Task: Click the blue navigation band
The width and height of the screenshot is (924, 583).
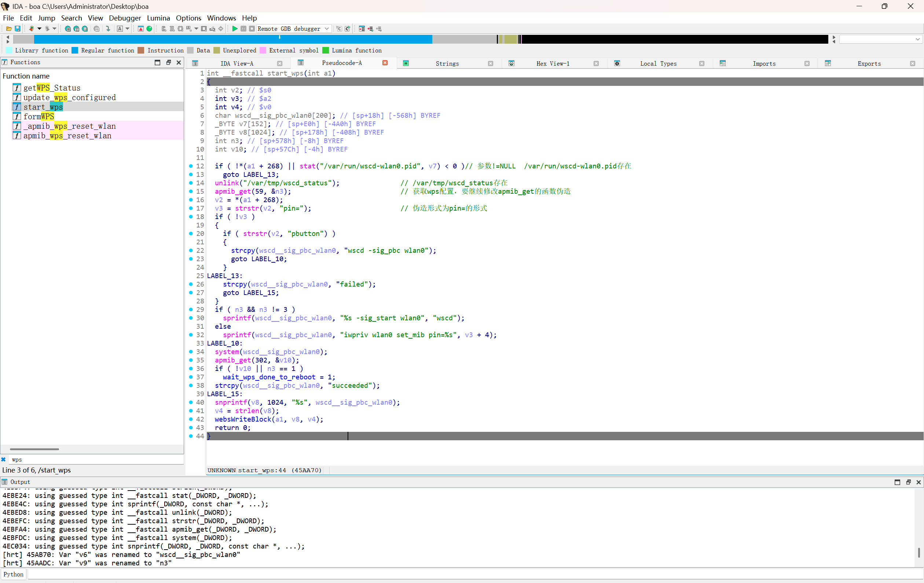Action: pos(233,39)
